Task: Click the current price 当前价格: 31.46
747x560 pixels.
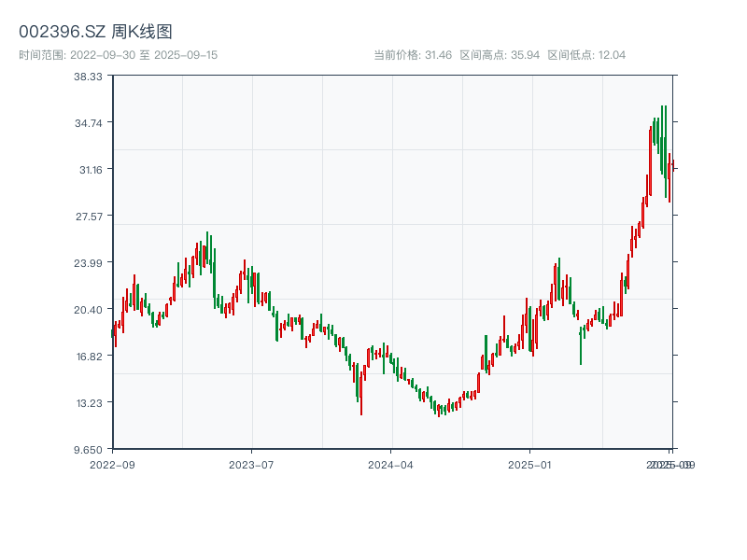Action: click(413, 55)
